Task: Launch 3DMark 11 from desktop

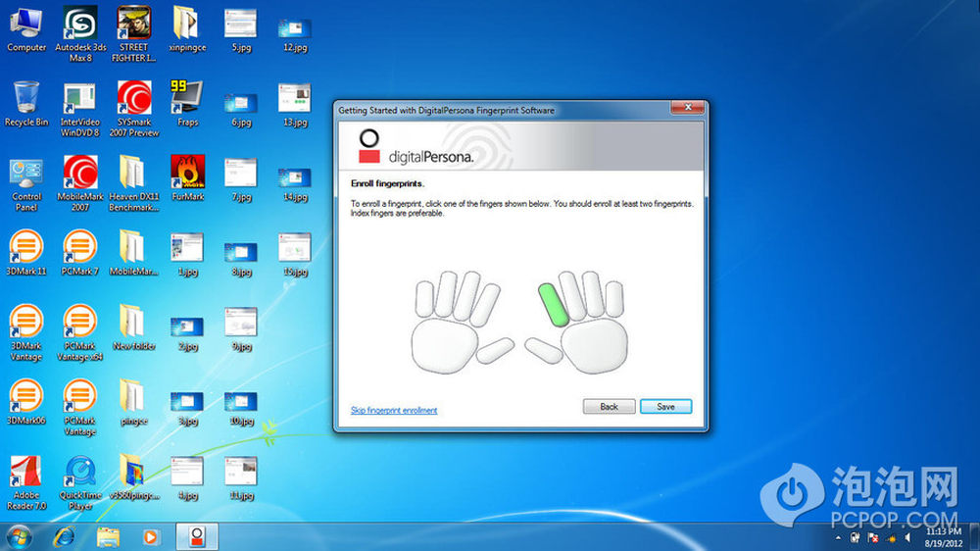Action: [26, 253]
